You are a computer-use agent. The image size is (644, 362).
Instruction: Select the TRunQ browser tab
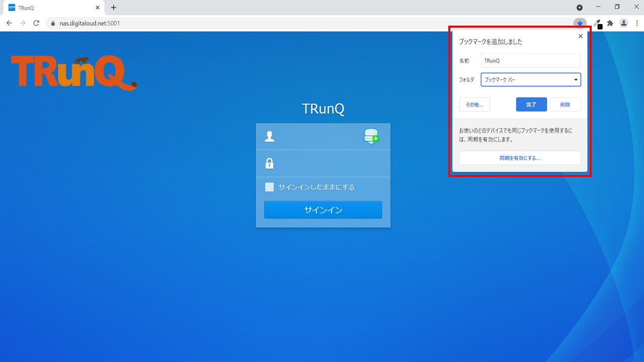[53, 8]
